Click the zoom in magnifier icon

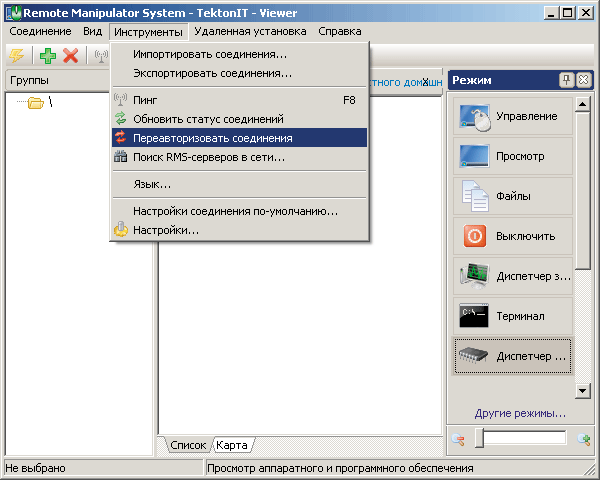pyautogui.click(x=584, y=439)
